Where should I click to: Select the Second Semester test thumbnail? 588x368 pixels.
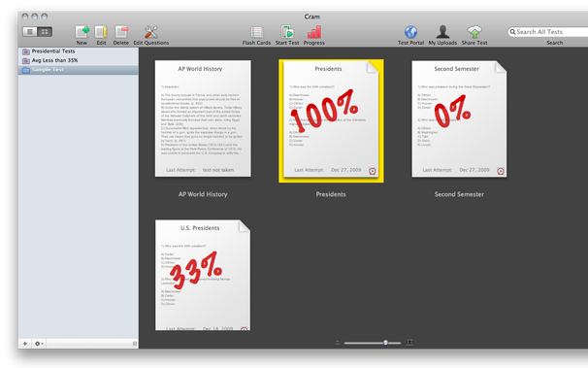coord(459,118)
